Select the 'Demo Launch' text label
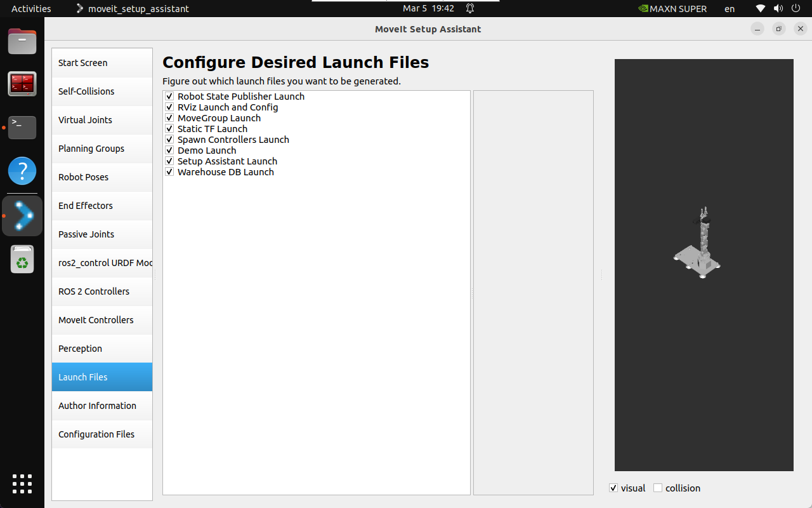The height and width of the screenshot is (508, 812). [x=207, y=150]
